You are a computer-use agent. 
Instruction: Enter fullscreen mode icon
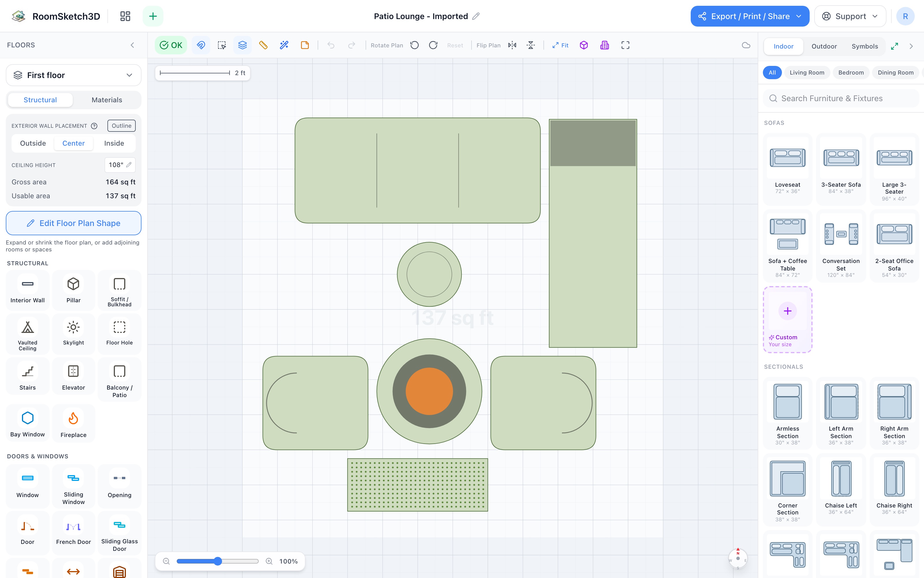[625, 45]
